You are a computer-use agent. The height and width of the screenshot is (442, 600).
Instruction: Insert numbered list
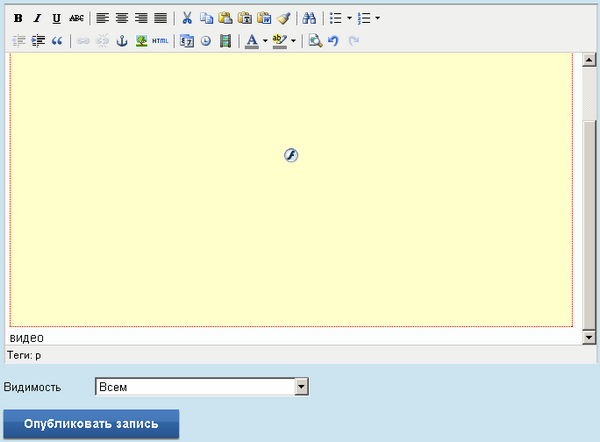tap(364, 18)
